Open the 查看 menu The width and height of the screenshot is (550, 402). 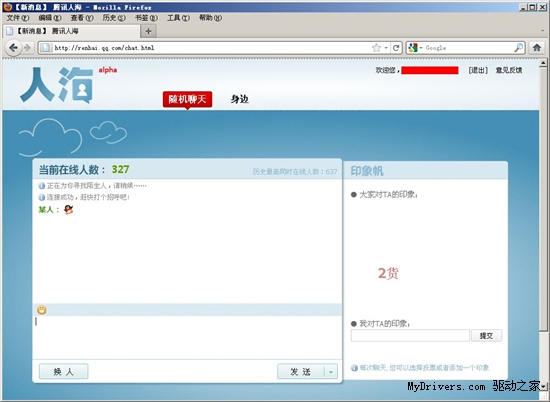[x=82, y=18]
